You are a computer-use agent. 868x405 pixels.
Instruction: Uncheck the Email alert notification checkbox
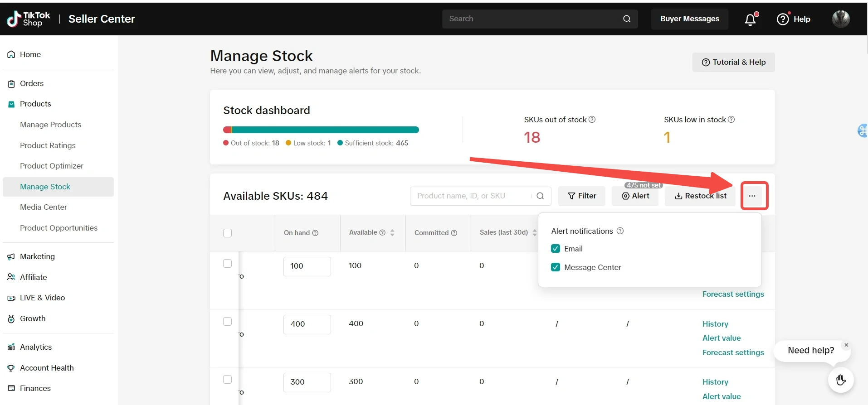[556, 249]
